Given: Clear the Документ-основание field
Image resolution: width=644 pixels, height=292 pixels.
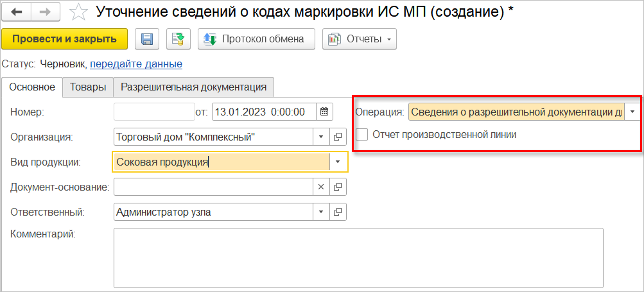Looking at the screenshot, I should 322,187.
